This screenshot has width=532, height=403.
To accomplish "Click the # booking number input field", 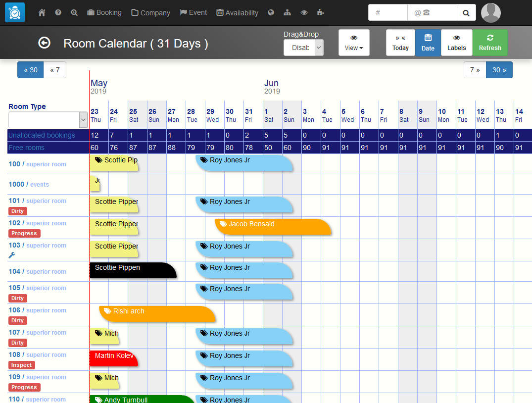I will click(x=387, y=13).
